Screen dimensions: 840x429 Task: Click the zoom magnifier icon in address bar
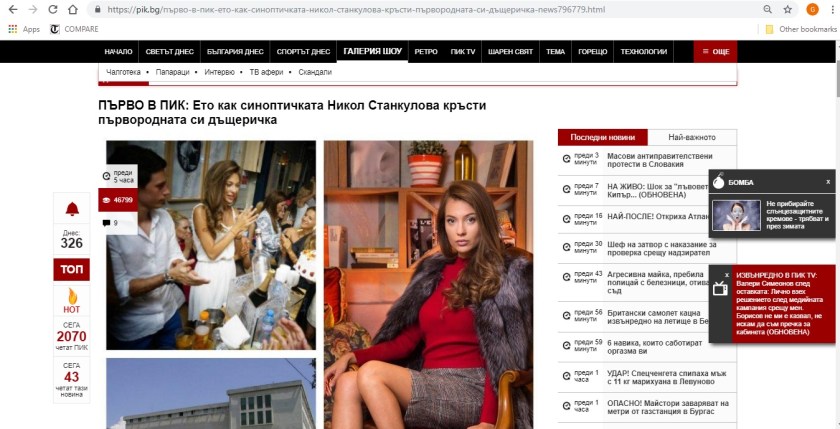(x=768, y=9)
